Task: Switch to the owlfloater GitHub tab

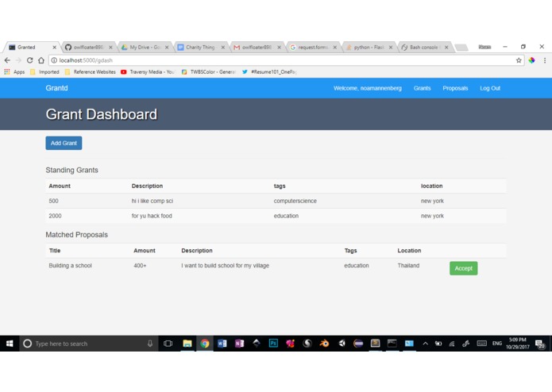Action: [89, 47]
